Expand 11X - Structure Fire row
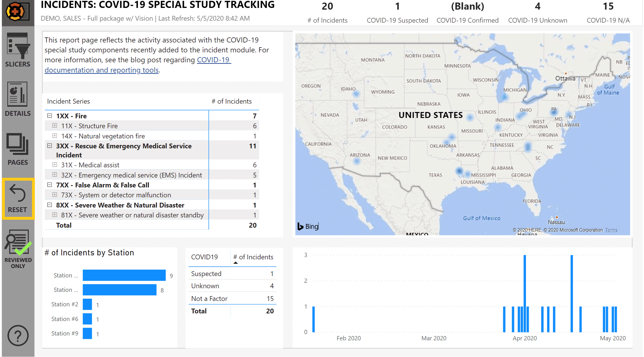This screenshot has height=357, width=644. (x=55, y=126)
